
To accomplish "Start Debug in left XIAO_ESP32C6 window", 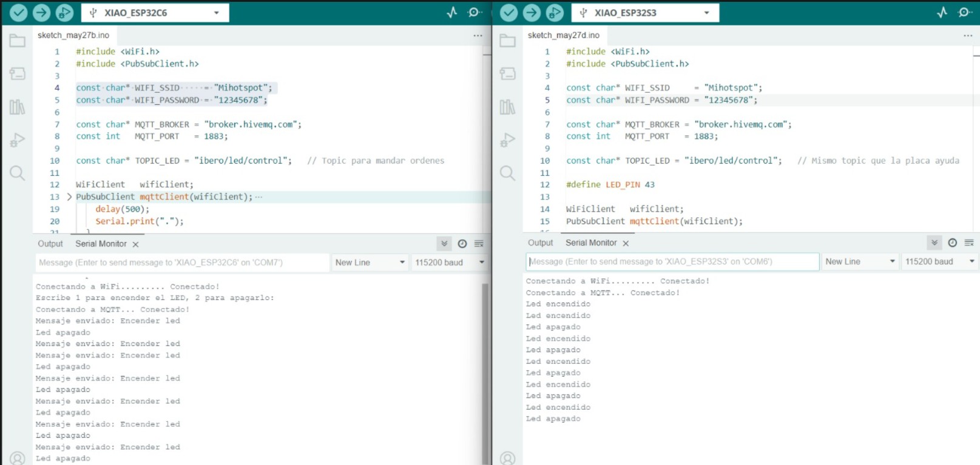I will [x=64, y=12].
